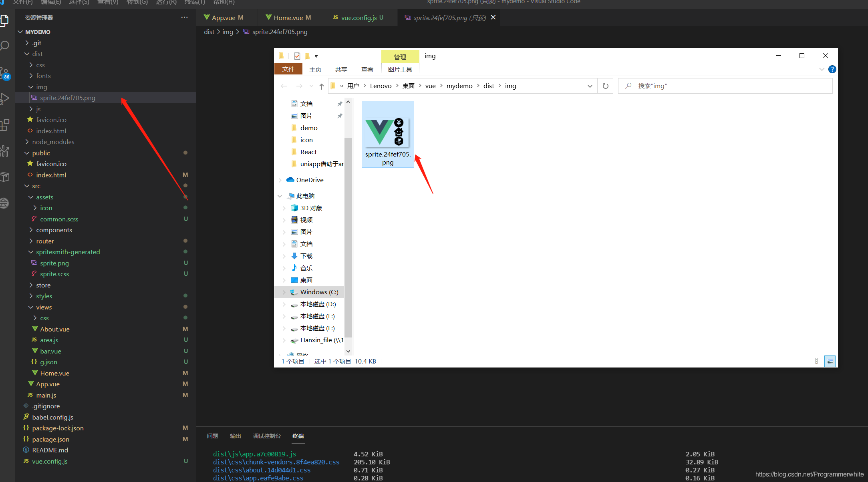Collapse 此电脑 in navigation pane
Image resolution: width=868 pixels, height=482 pixels.
point(280,196)
